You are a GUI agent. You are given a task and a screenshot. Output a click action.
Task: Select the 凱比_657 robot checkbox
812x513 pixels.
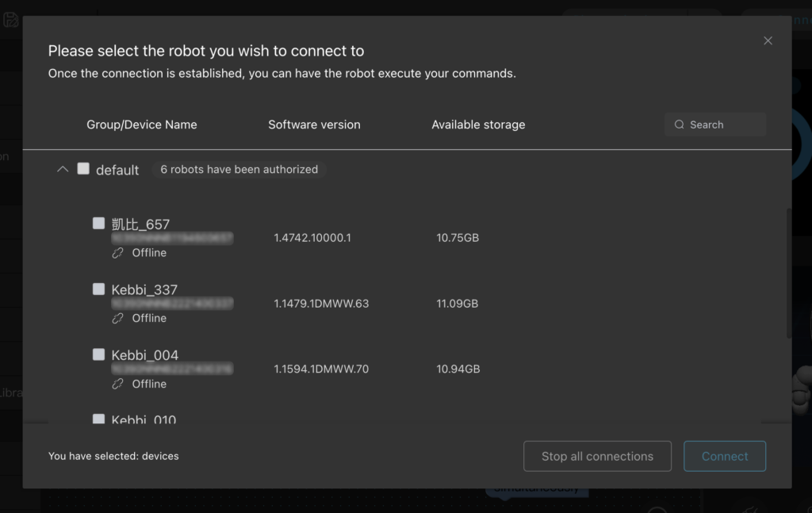coord(98,223)
